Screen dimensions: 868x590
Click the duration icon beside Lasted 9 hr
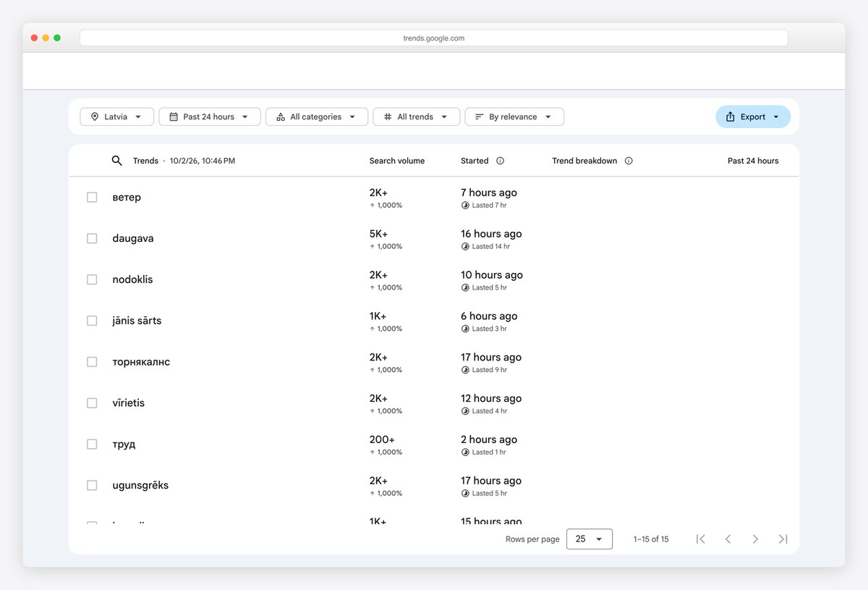coord(465,370)
